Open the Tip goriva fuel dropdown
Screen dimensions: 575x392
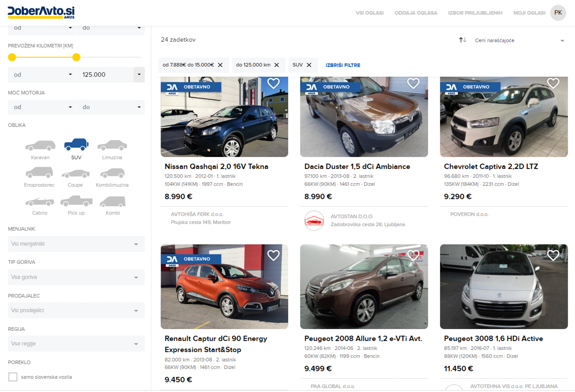coord(76,277)
